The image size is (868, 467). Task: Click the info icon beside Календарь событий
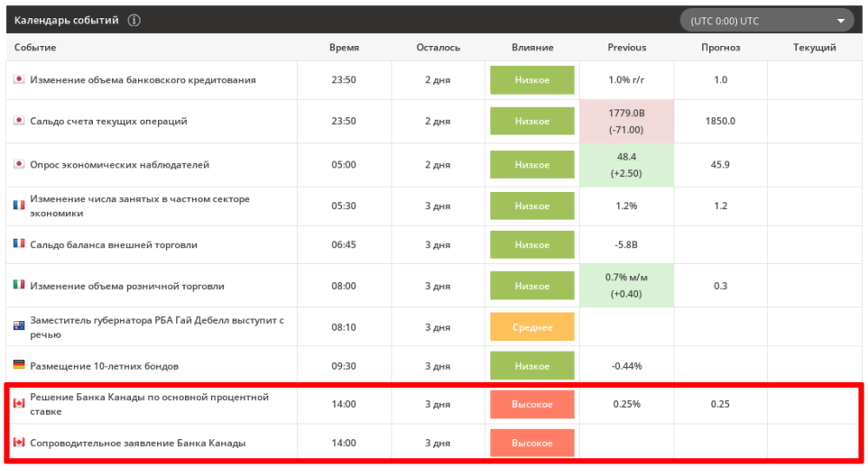(x=134, y=21)
